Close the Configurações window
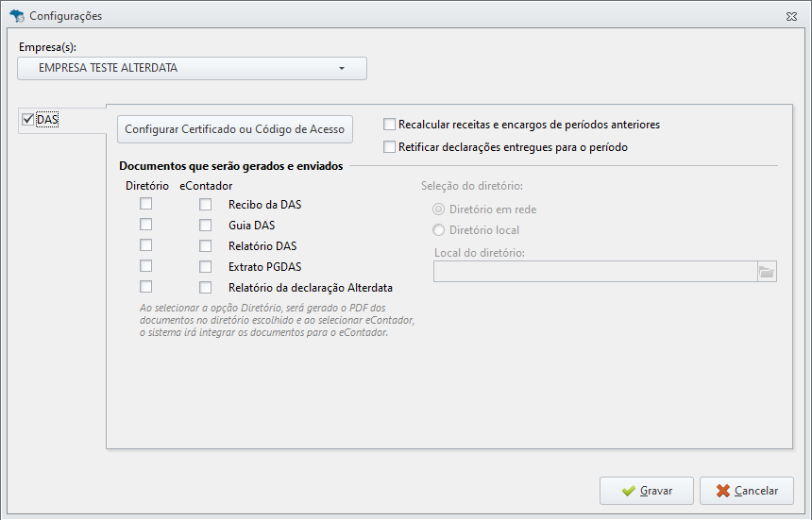 click(x=791, y=17)
